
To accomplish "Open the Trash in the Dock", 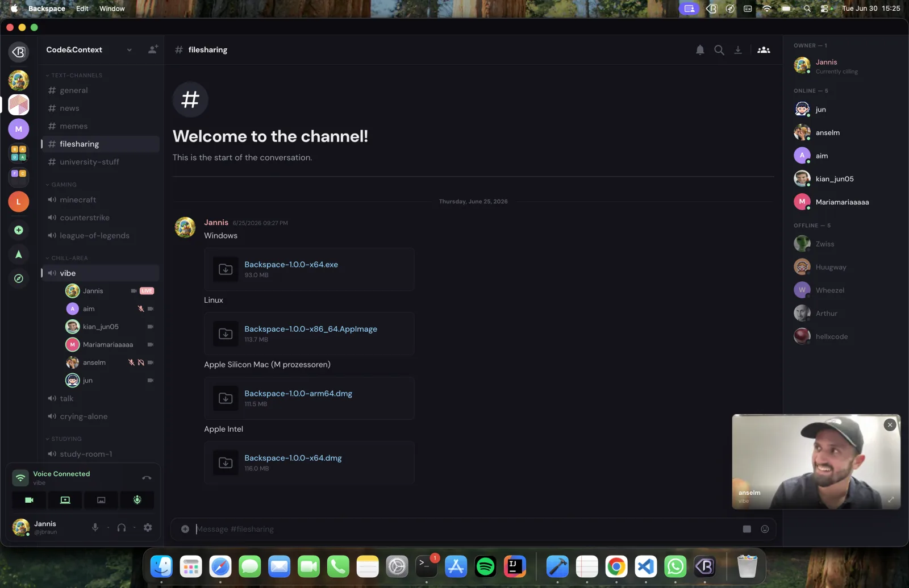I will [747, 566].
